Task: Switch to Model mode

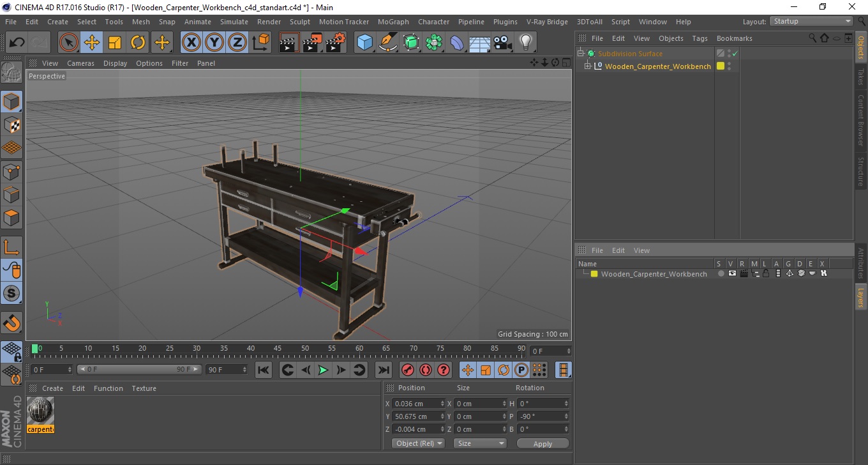Action: click(11, 102)
